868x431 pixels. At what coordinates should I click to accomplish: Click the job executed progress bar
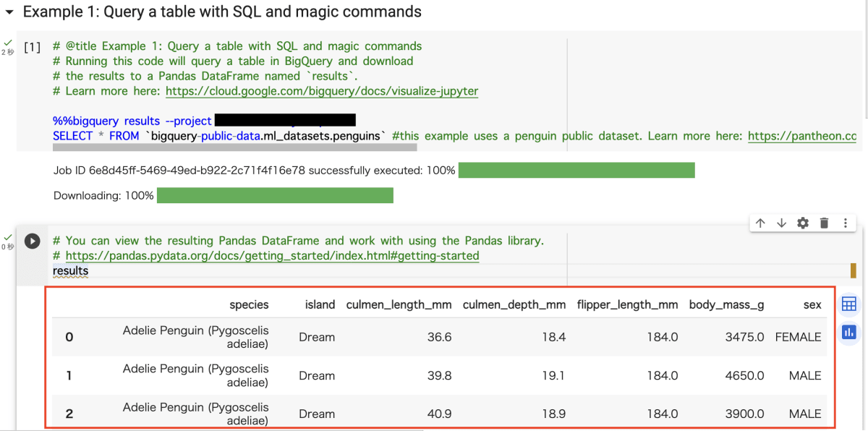tap(576, 170)
